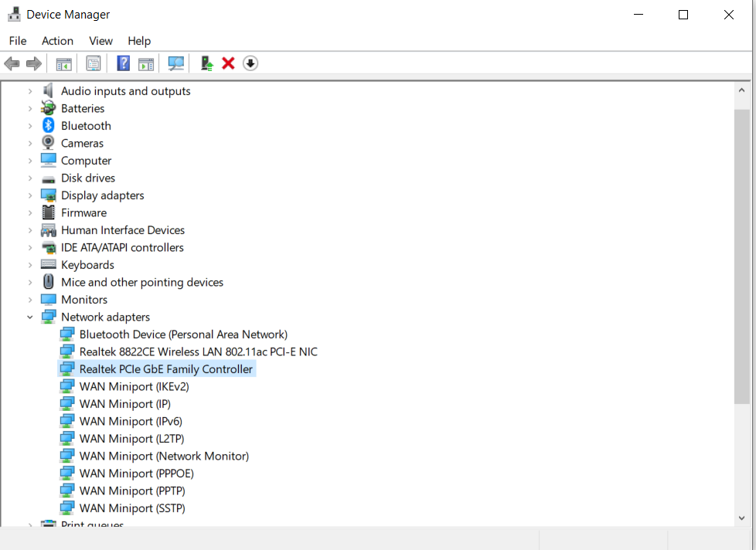756x550 pixels.
Task: Click the IDE ATA/ATAPI controllers label
Action: (x=122, y=247)
